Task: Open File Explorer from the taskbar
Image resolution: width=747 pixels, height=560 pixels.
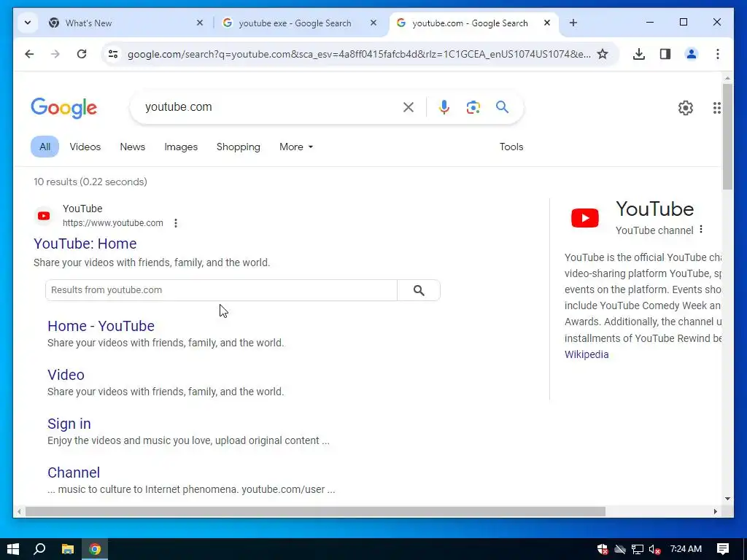Action: 68,549
